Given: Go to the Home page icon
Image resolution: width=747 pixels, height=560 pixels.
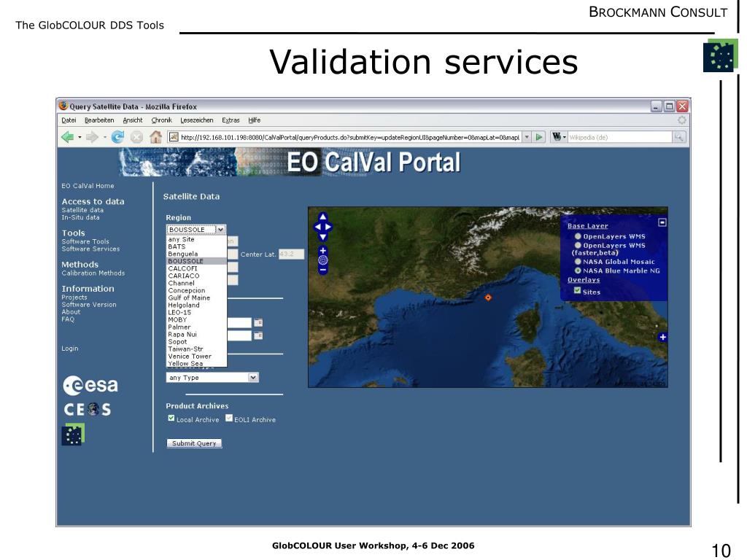Looking at the screenshot, I should click(x=156, y=137).
